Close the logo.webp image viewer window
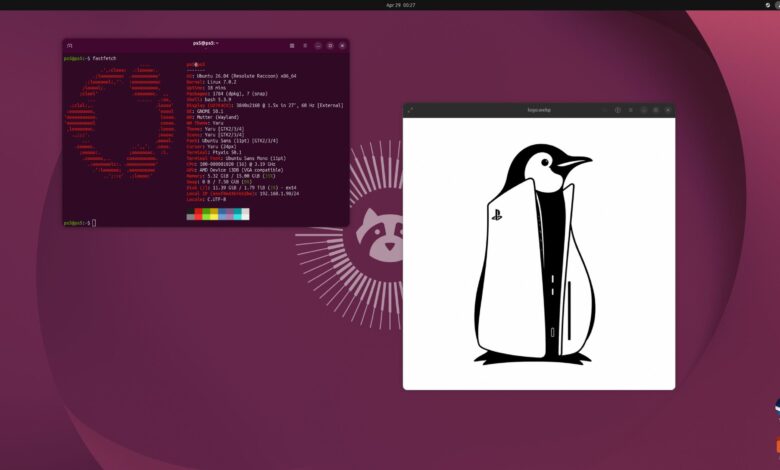Screen dimensions: 780x470 pos(668,110)
